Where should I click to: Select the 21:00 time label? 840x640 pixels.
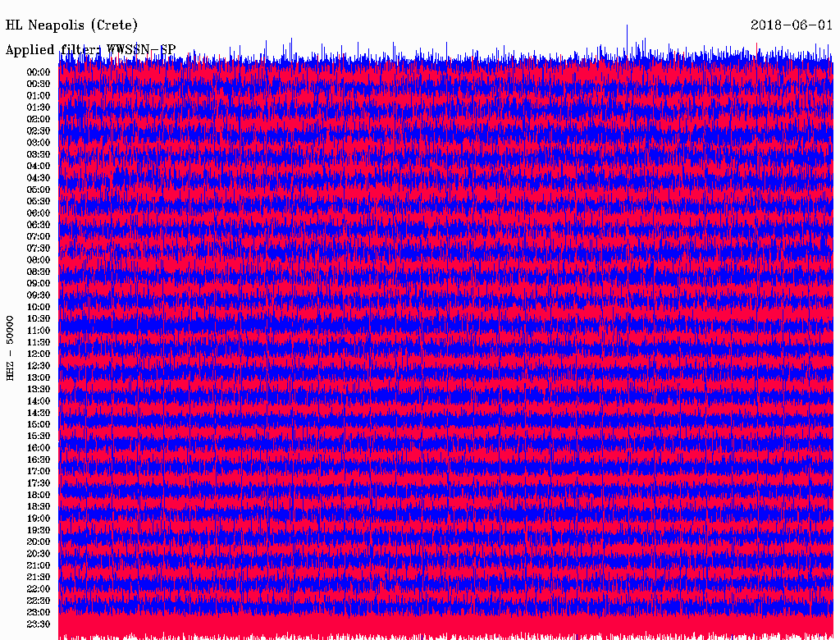[39, 565]
